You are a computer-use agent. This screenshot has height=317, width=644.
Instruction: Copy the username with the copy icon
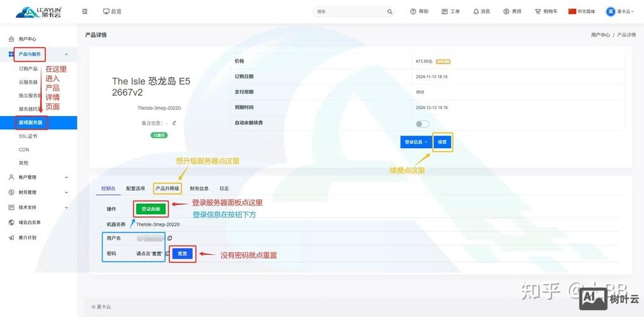(170, 238)
